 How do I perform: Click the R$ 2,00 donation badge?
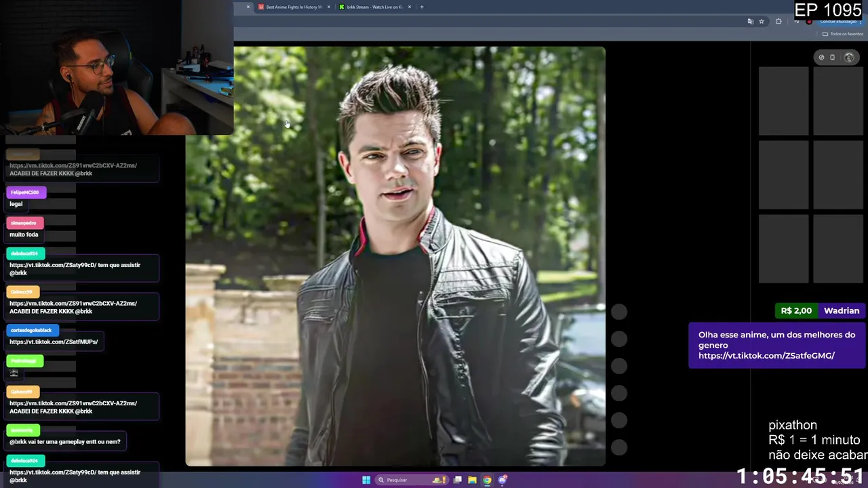tap(796, 310)
